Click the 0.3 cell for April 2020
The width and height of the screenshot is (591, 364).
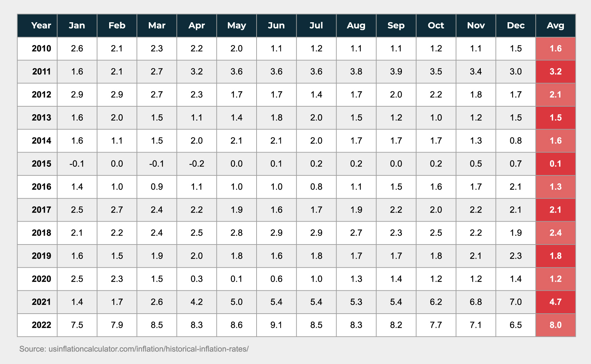196,279
